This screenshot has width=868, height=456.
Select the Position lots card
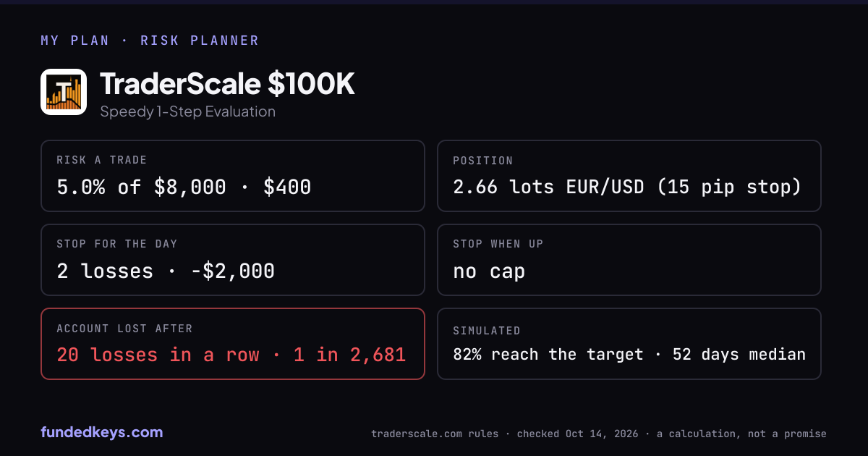click(x=629, y=176)
